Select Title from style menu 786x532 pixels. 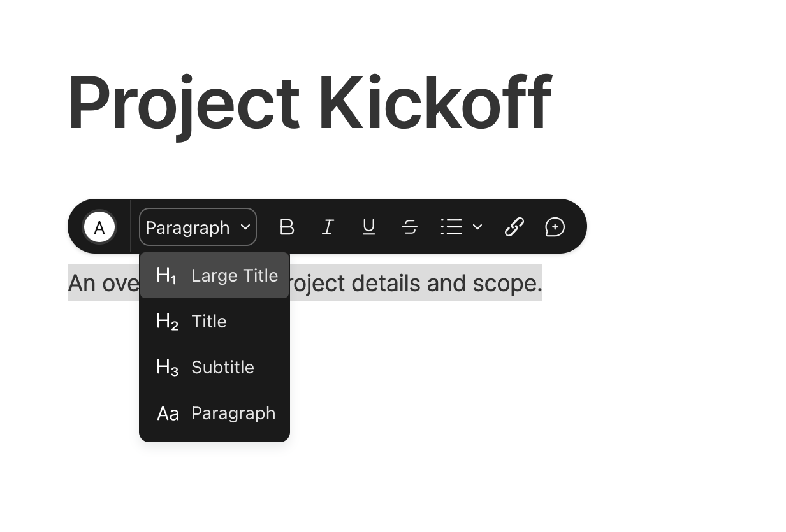coord(209,321)
